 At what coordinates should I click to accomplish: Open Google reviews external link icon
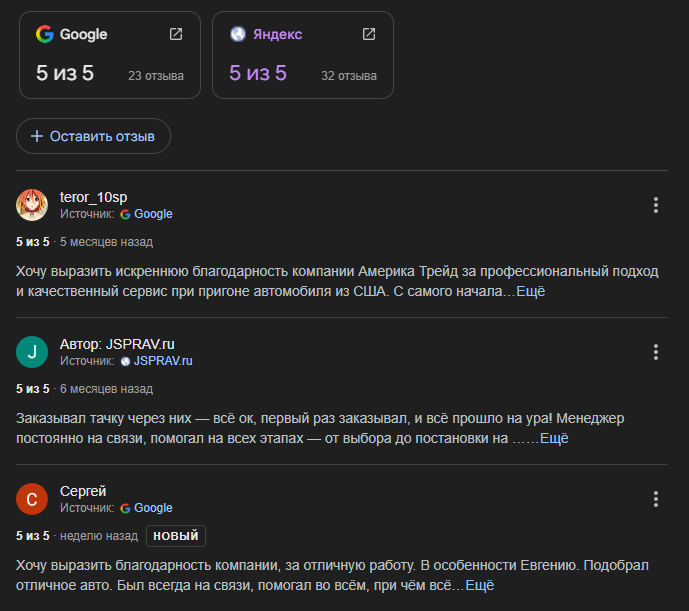176,34
